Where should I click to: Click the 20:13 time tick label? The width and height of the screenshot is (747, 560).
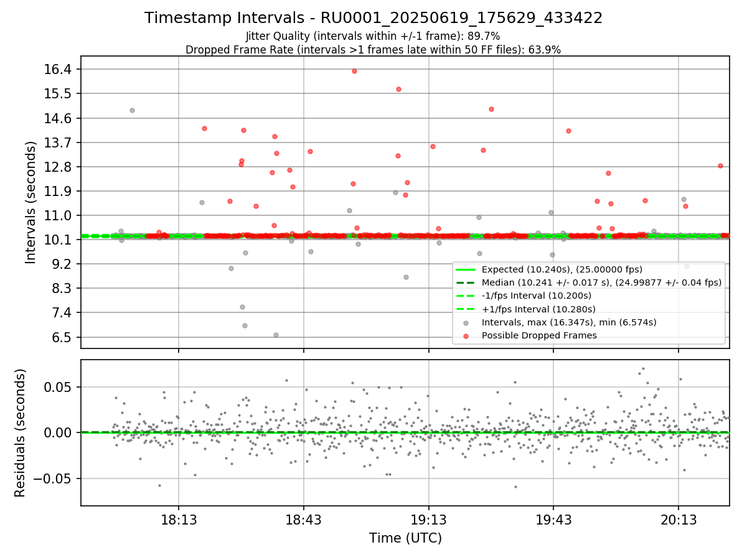[x=679, y=519]
